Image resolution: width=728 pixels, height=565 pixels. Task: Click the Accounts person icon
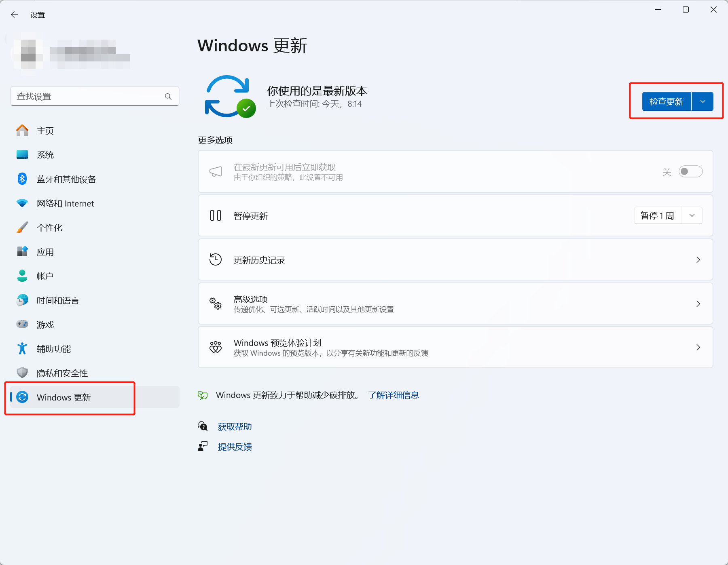pos(22,276)
